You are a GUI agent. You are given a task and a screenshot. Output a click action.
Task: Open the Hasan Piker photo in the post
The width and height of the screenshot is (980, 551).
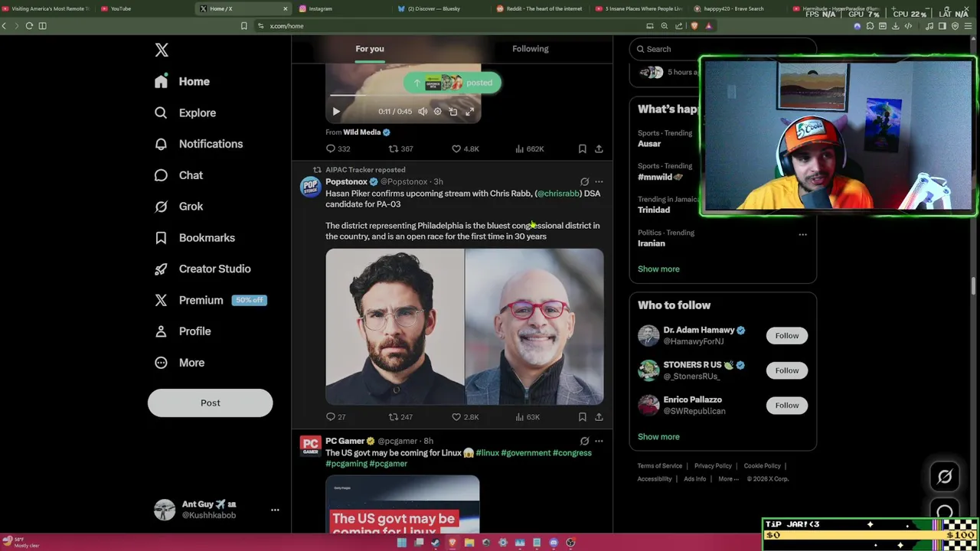[394, 327]
